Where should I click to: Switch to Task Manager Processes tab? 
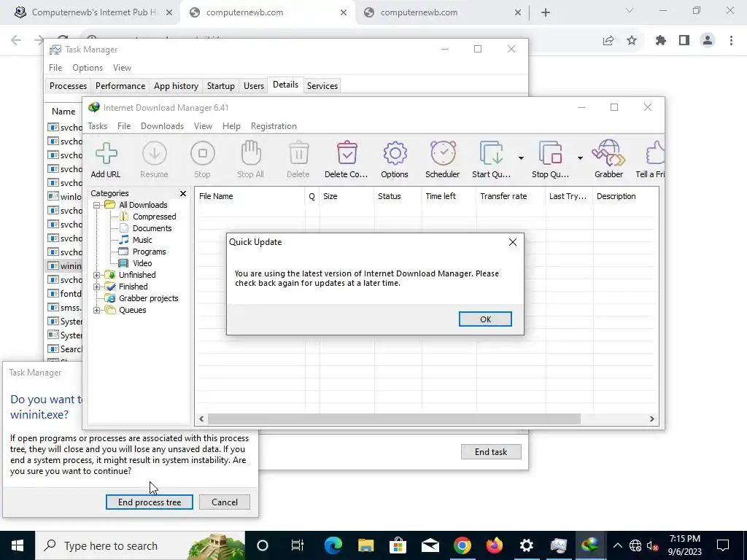tap(68, 86)
